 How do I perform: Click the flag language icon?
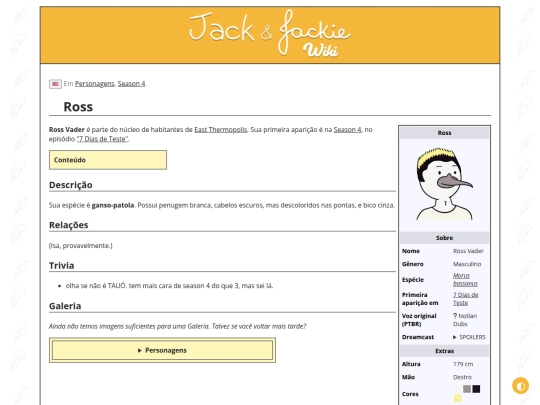click(x=55, y=84)
